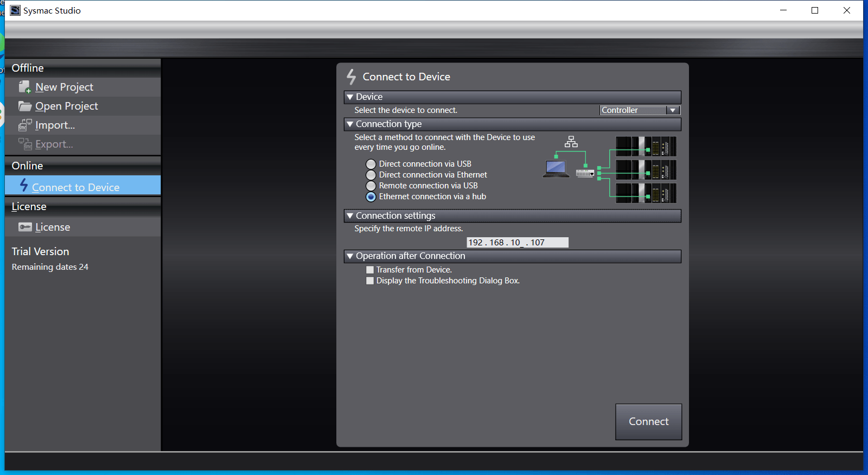Click the Trial Version label
Screen dimensions: 868x475
(x=41, y=251)
